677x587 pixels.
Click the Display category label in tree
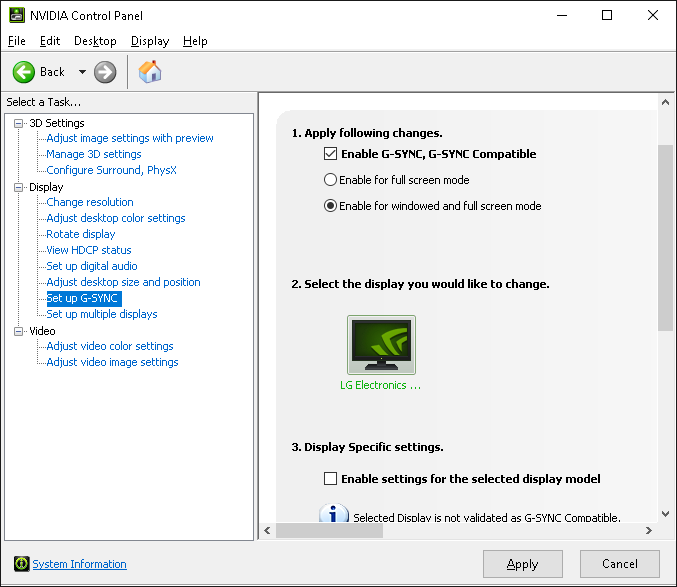[46, 187]
